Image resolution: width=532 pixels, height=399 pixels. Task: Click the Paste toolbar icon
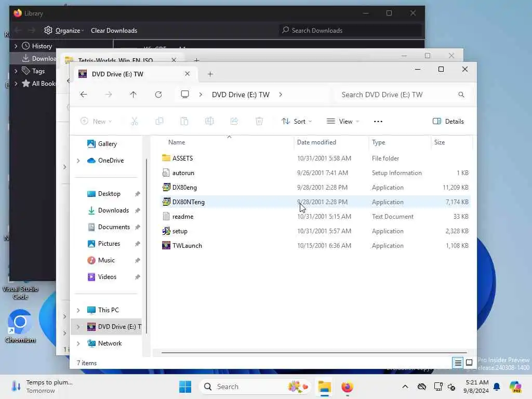[184, 121]
